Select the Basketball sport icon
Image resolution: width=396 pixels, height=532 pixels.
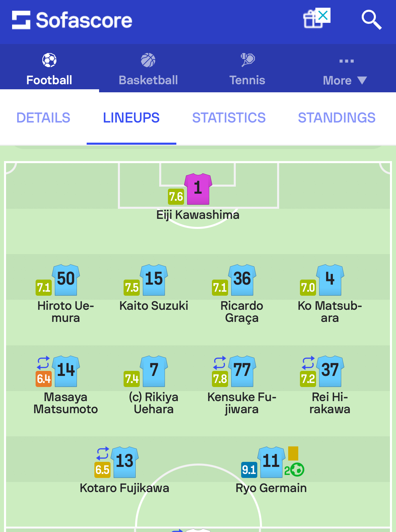(148, 60)
